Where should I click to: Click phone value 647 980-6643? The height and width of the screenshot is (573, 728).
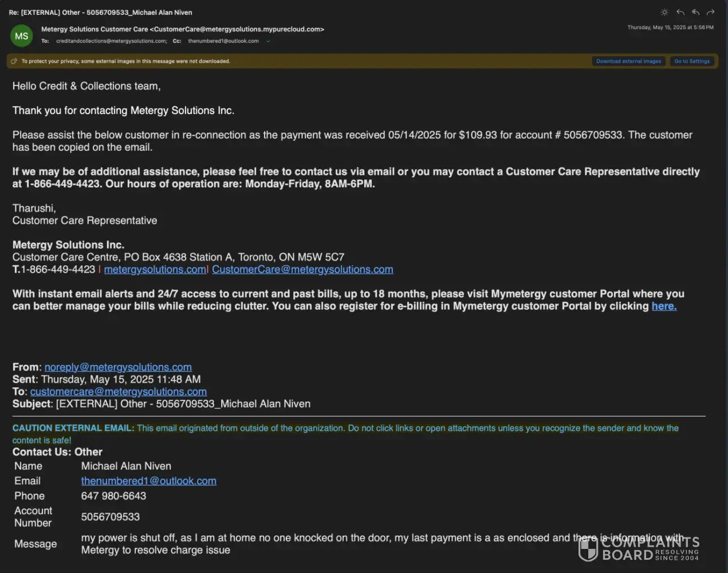[x=113, y=496]
